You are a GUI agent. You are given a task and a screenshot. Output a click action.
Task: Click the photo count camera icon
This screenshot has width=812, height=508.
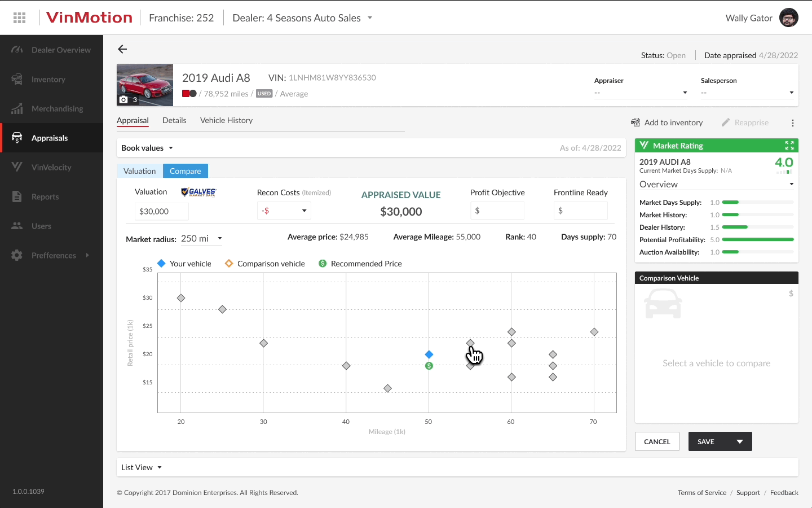click(123, 99)
